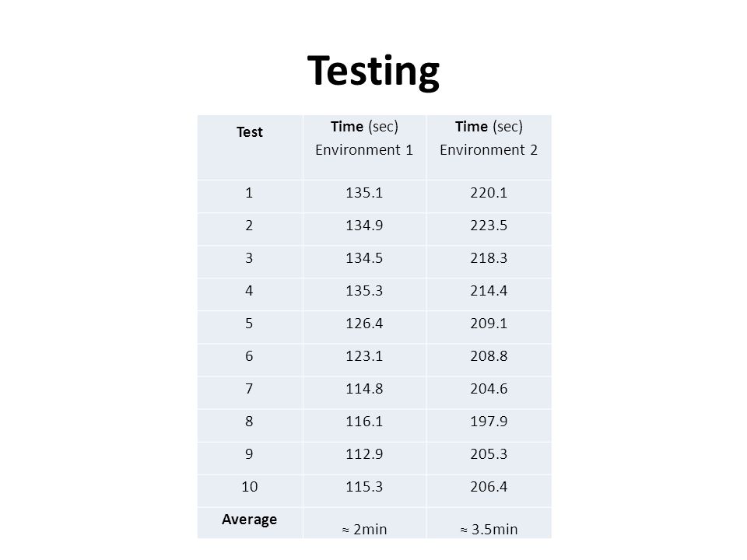
Task: Click the Testing slide title
Action: (373, 72)
